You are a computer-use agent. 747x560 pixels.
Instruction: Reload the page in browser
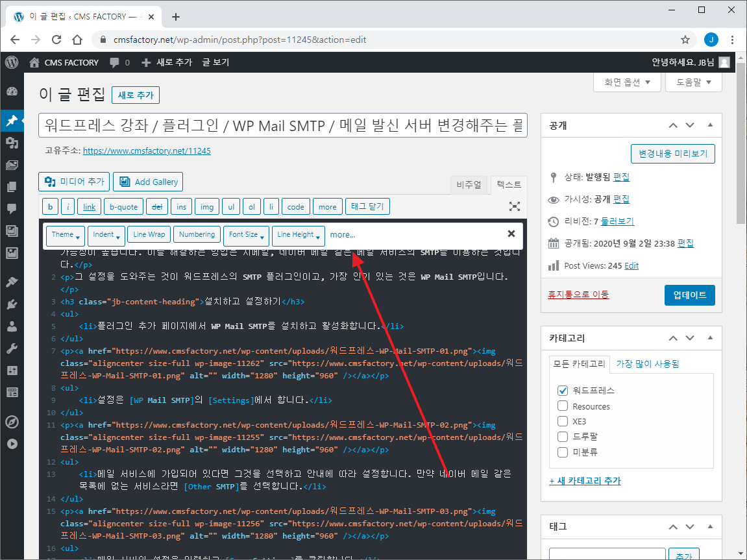click(56, 40)
